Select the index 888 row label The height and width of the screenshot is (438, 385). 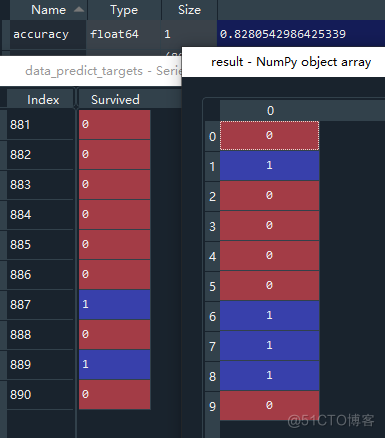40,335
